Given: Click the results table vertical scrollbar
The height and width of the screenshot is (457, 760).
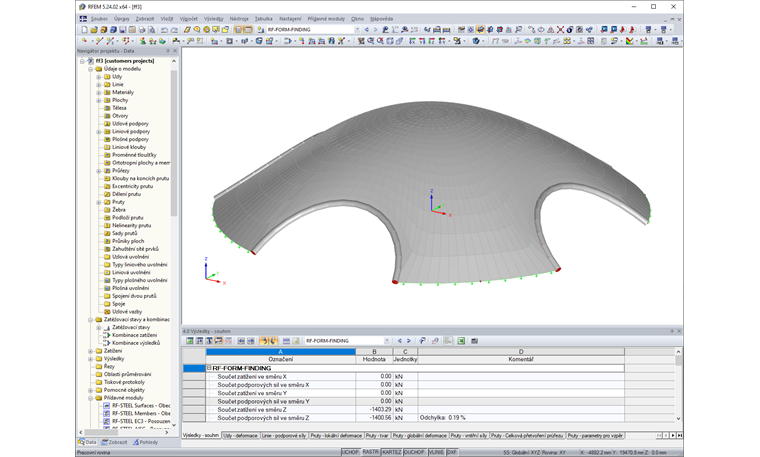Looking at the screenshot, I should coord(679,361).
